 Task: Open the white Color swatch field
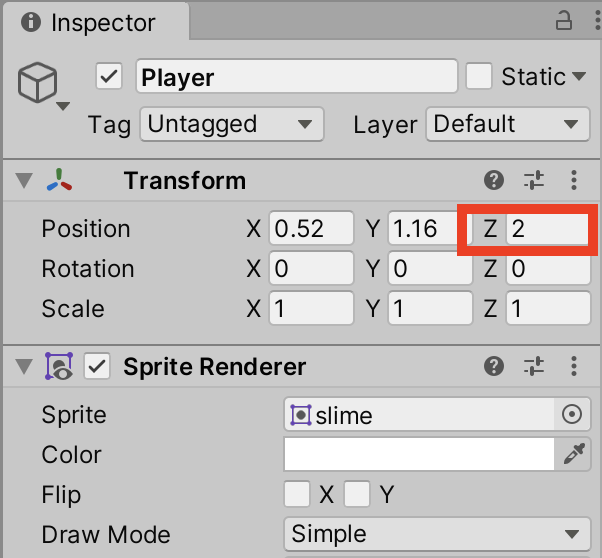pyautogui.click(x=419, y=454)
